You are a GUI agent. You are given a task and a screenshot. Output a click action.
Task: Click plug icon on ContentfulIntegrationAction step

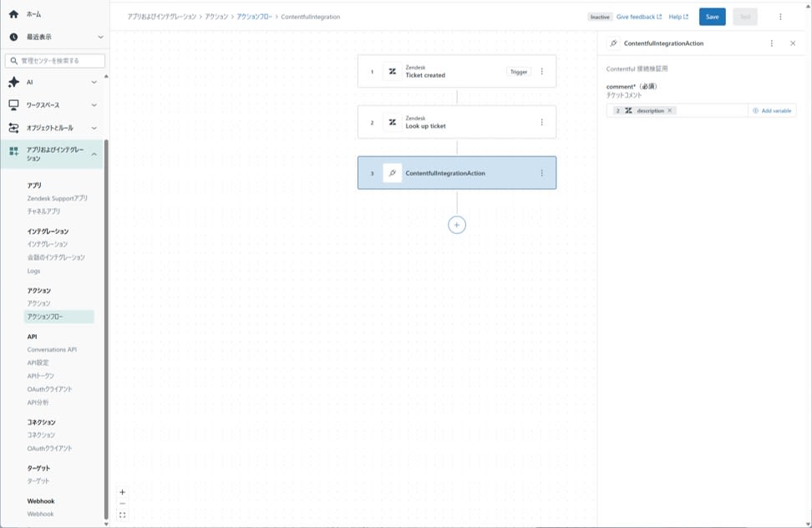pos(392,173)
